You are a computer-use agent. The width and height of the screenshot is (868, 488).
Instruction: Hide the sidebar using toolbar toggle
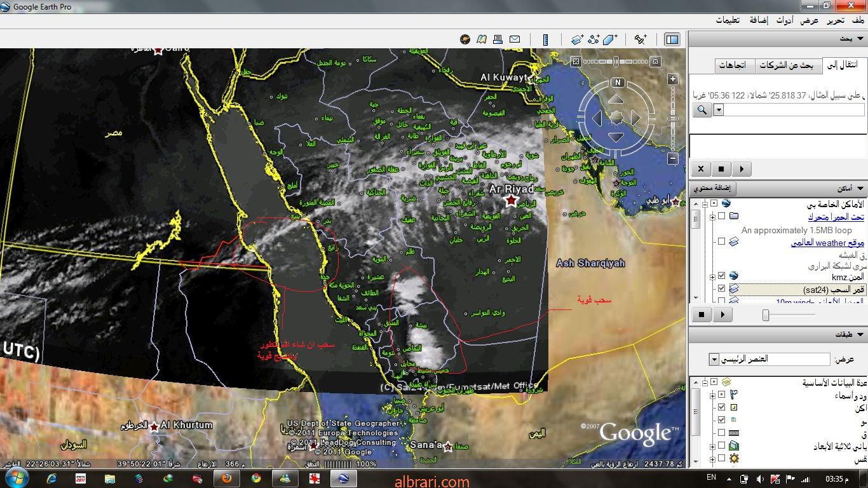[x=672, y=39]
